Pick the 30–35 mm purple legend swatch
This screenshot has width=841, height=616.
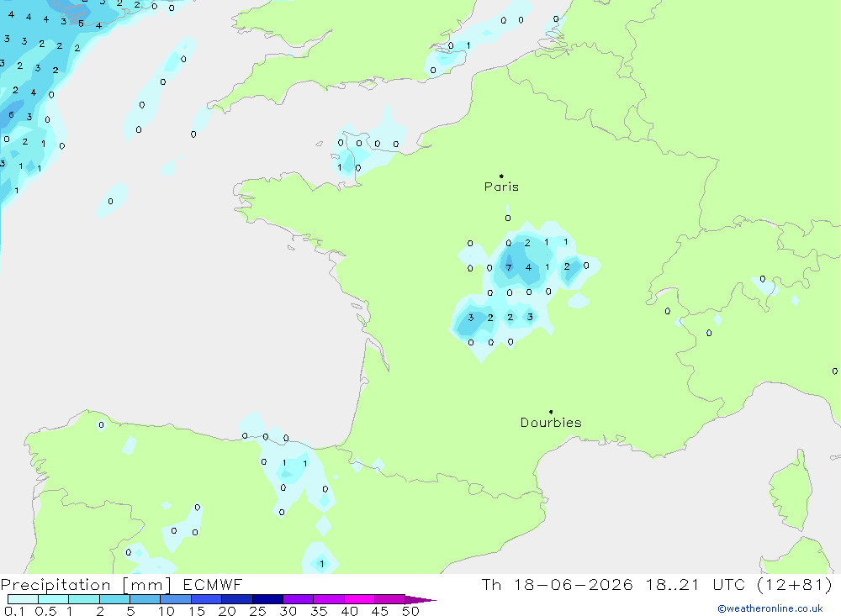299,599
